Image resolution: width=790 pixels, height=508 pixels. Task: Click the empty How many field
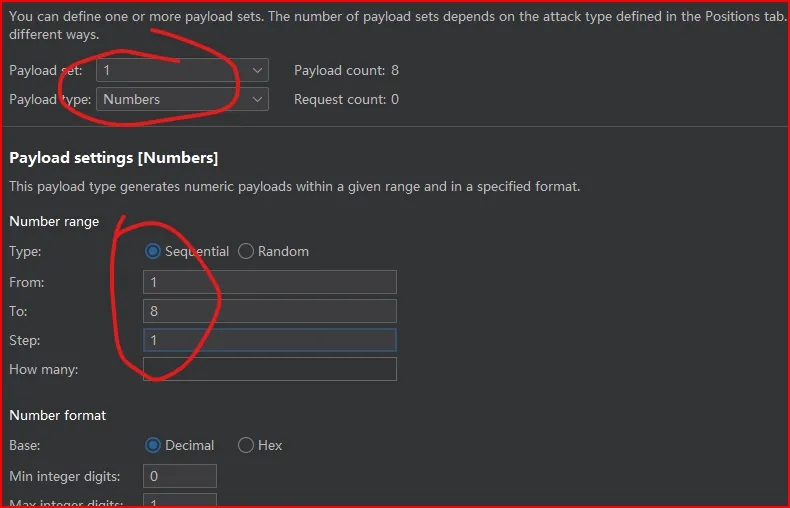(270, 369)
